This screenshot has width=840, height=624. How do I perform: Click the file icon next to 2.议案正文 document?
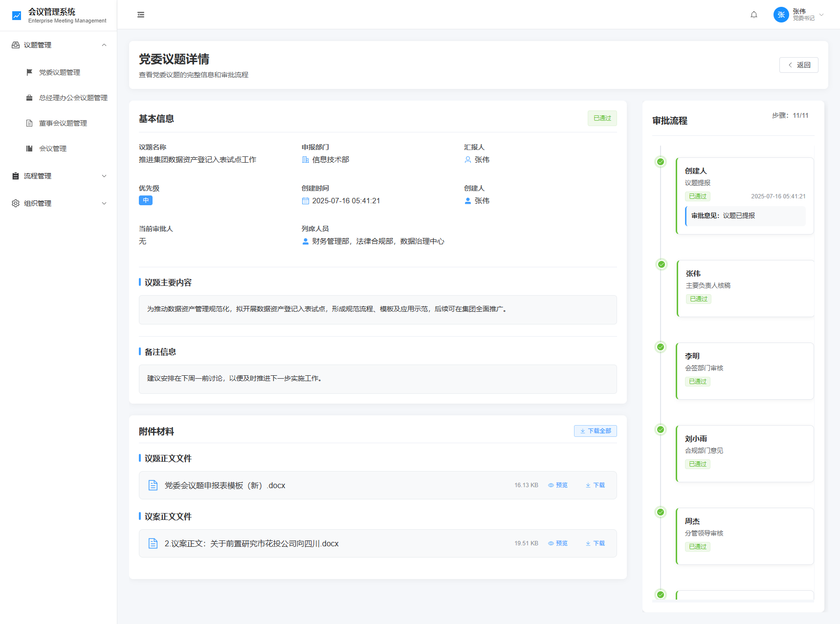click(x=153, y=543)
